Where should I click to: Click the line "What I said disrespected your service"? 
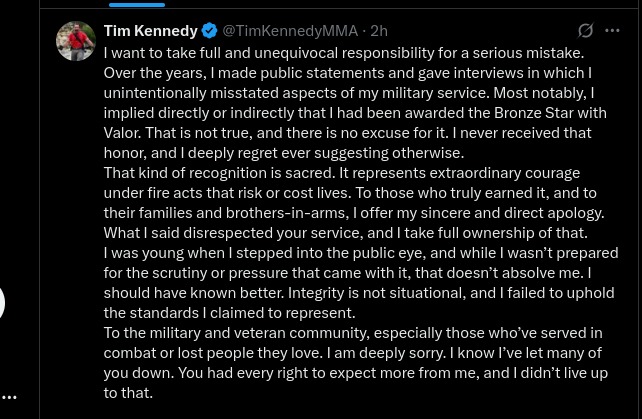[346, 233]
